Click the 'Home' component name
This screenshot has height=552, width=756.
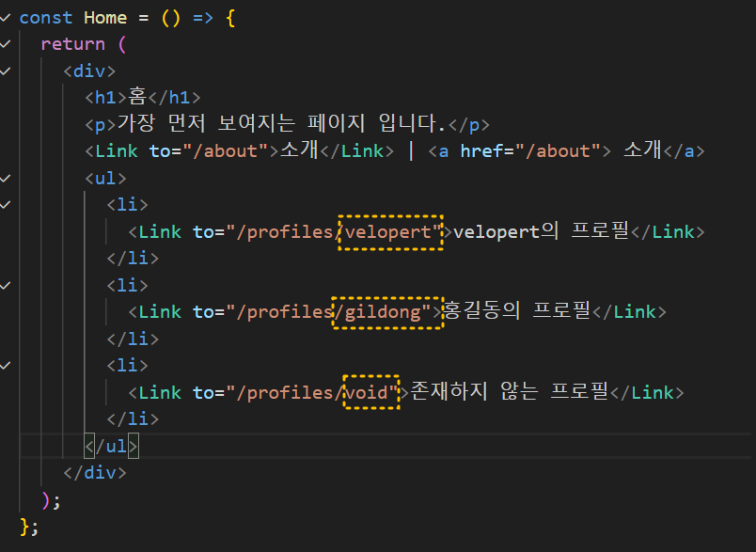105,18
